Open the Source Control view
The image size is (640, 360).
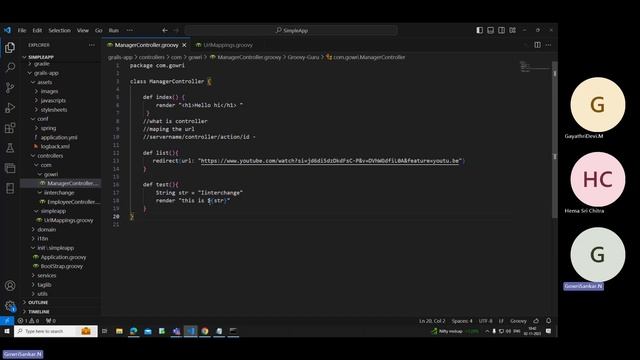(10, 87)
